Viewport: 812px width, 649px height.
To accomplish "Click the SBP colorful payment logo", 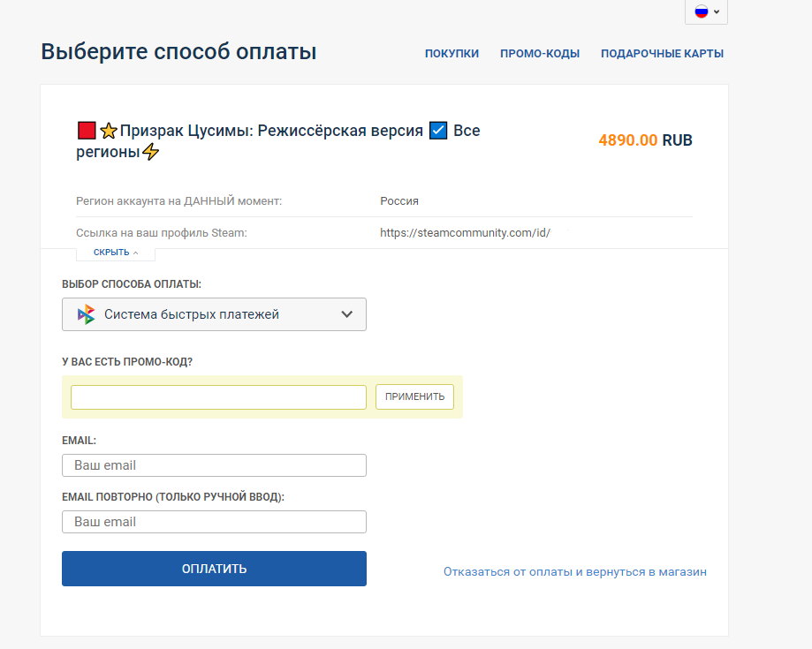I will point(86,314).
